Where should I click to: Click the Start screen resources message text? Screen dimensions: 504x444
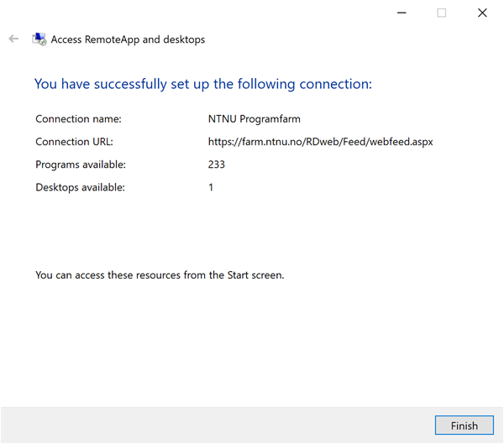point(160,275)
